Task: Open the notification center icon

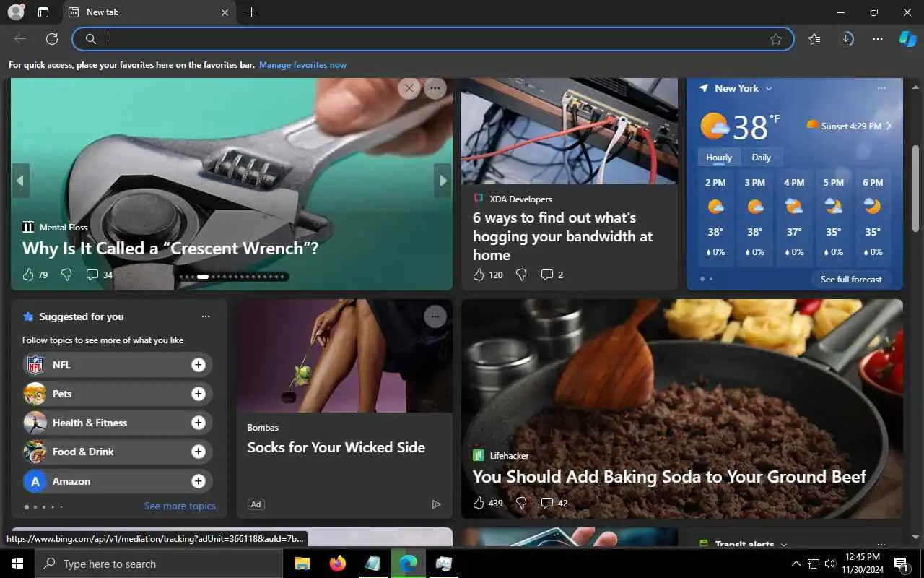Action: 901,564
